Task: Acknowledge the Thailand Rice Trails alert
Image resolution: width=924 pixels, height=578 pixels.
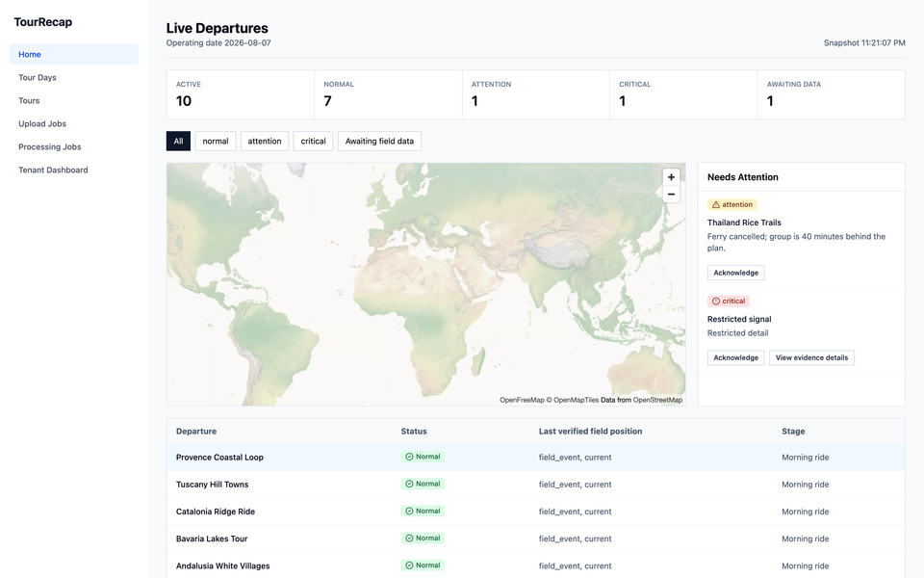Action: point(736,273)
